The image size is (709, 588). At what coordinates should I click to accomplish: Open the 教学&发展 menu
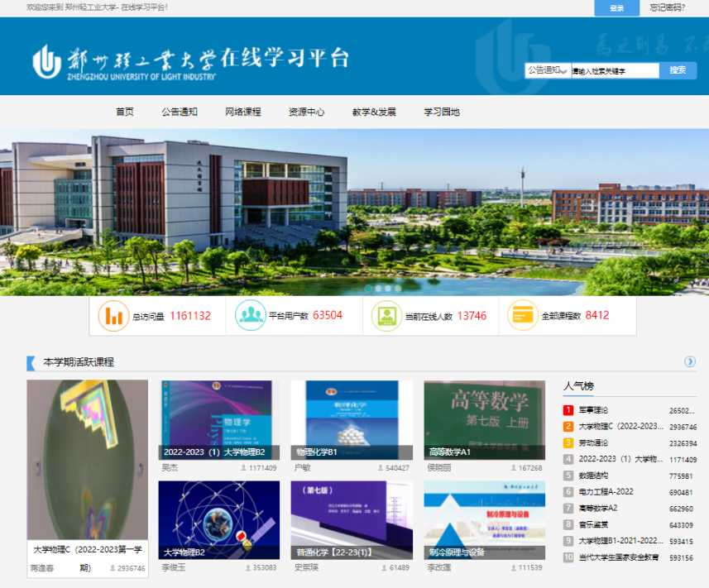[373, 112]
